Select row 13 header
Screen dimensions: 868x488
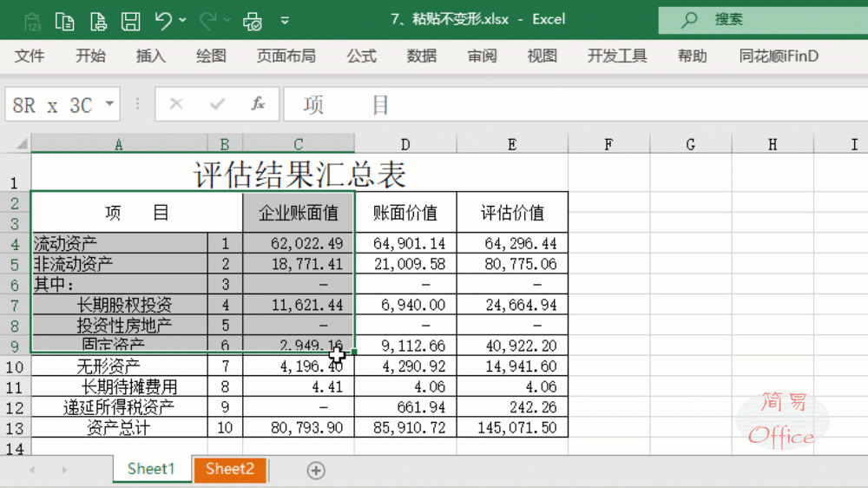pos(15,427)
